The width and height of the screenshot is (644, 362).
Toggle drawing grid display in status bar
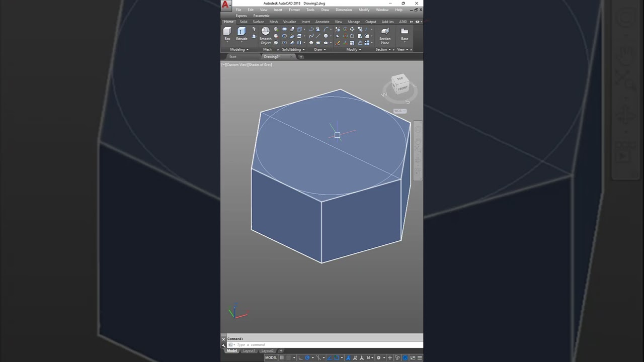point(282,358)
